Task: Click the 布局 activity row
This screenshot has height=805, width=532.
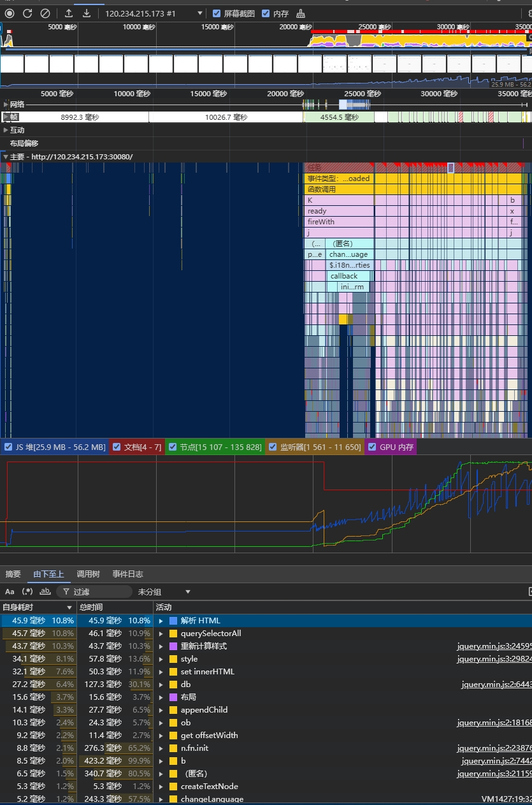Action: click(266, 697)
